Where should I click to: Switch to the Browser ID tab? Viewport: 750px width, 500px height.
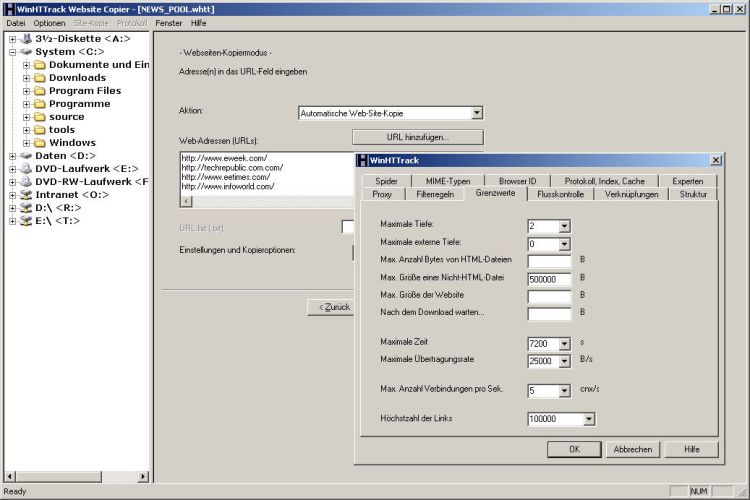click(x=518, y=181)
